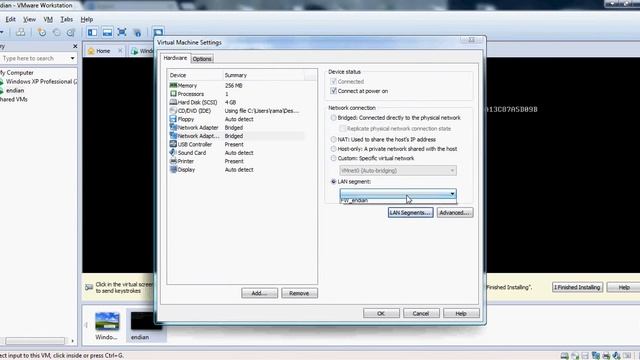Open the Tabs menu
Viewport: 640px width, 360px height.
(x=67, y=19)
